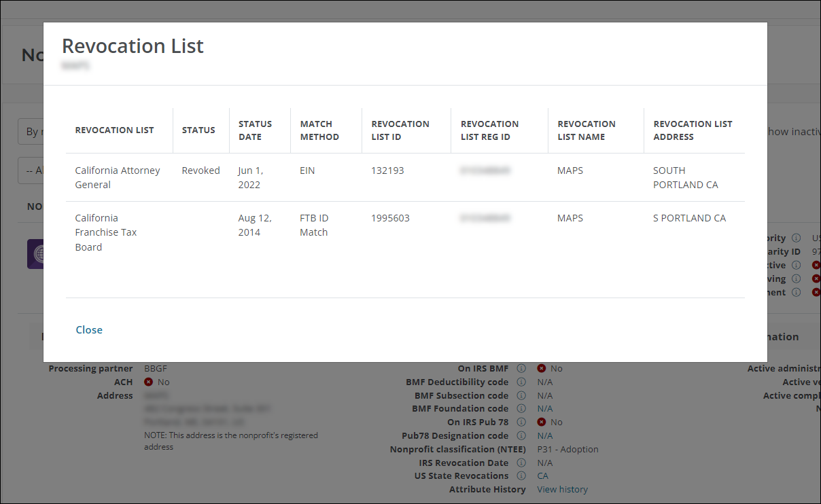Click the CA state revocations link

(x=542, y=475)
